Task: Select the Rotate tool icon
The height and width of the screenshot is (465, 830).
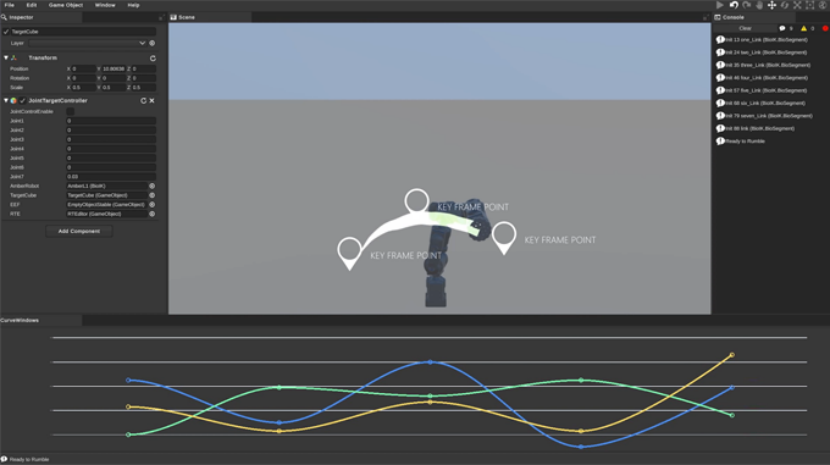Action: pos(785,5)
